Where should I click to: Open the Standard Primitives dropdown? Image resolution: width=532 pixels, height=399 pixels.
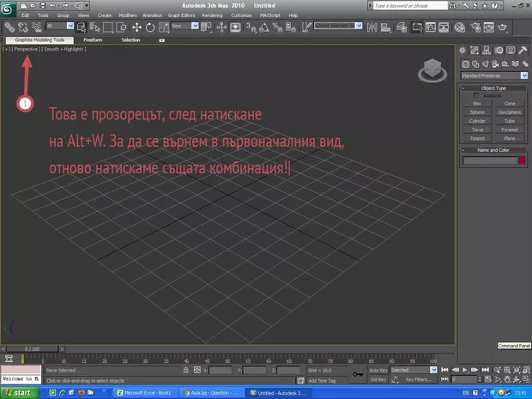(494, 76)
